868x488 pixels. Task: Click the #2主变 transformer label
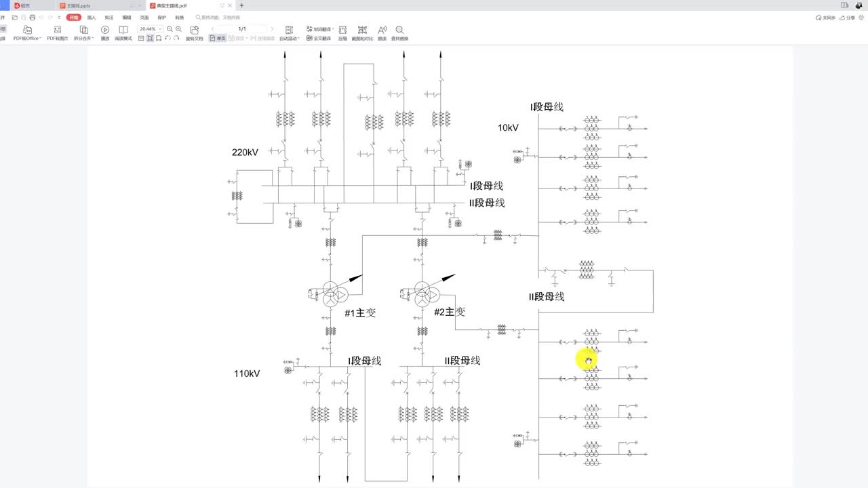[x=450, y=312]
